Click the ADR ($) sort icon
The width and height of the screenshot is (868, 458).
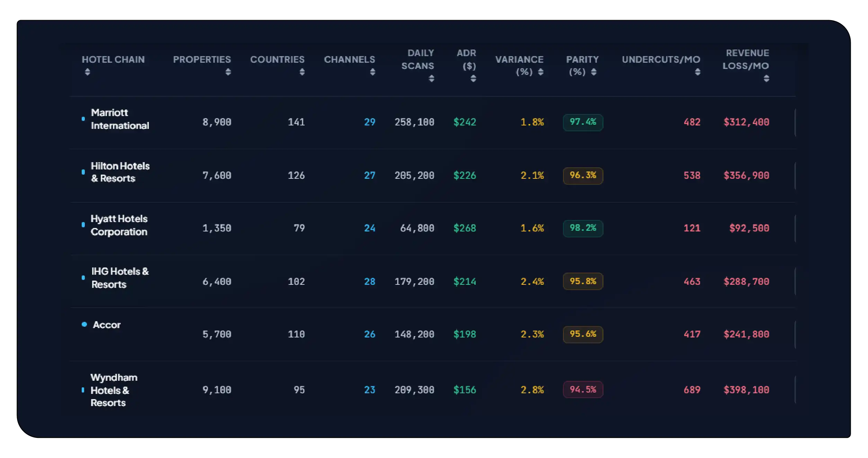click(x=473, y=79)
